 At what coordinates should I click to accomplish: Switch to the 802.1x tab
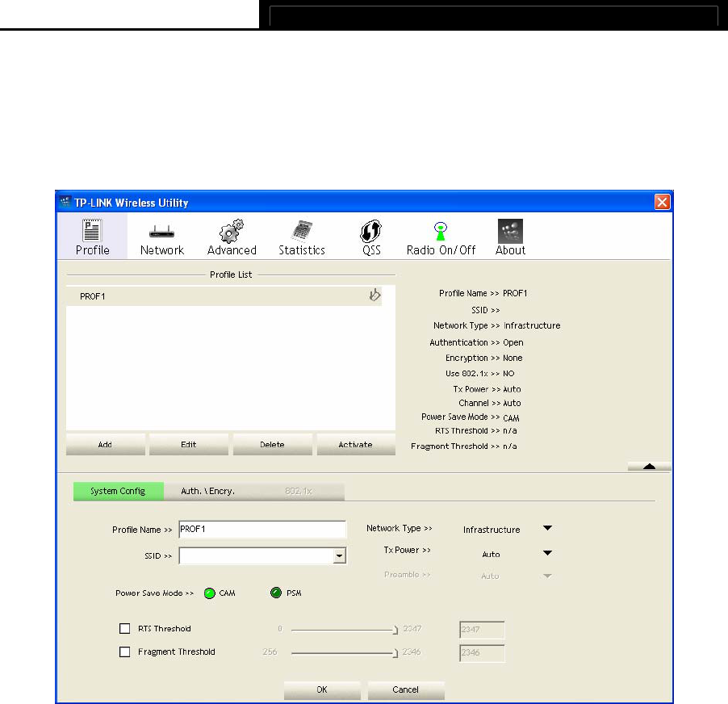point(299,491)
